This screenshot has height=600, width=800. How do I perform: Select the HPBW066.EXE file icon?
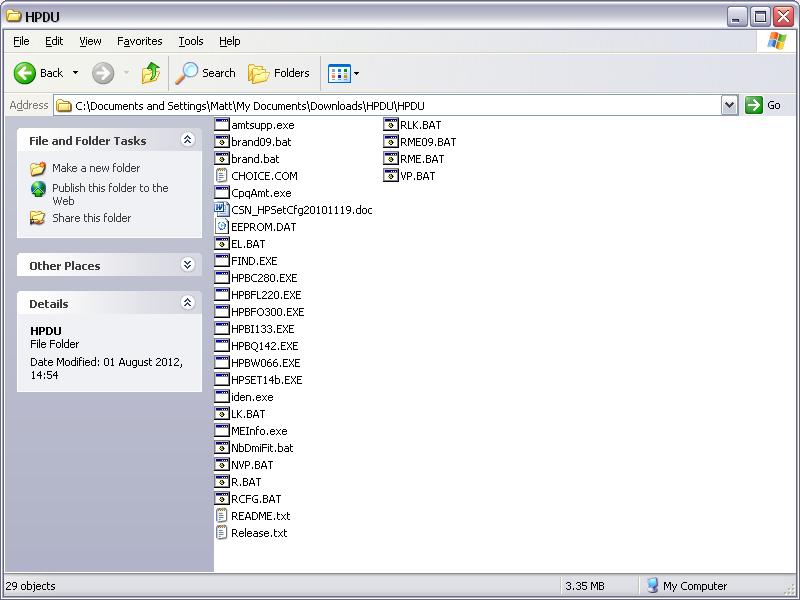[222, 363]
